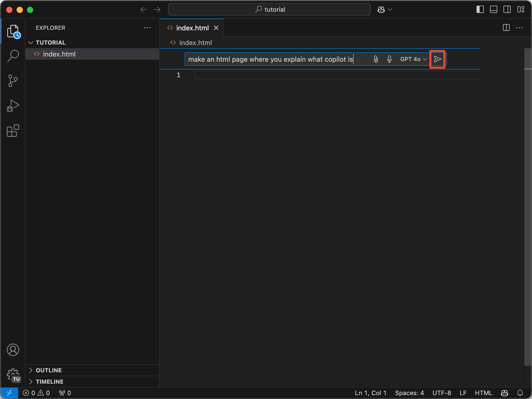Toggle the primary side bar layout button

pyautogui.click(x=480, y=10)
